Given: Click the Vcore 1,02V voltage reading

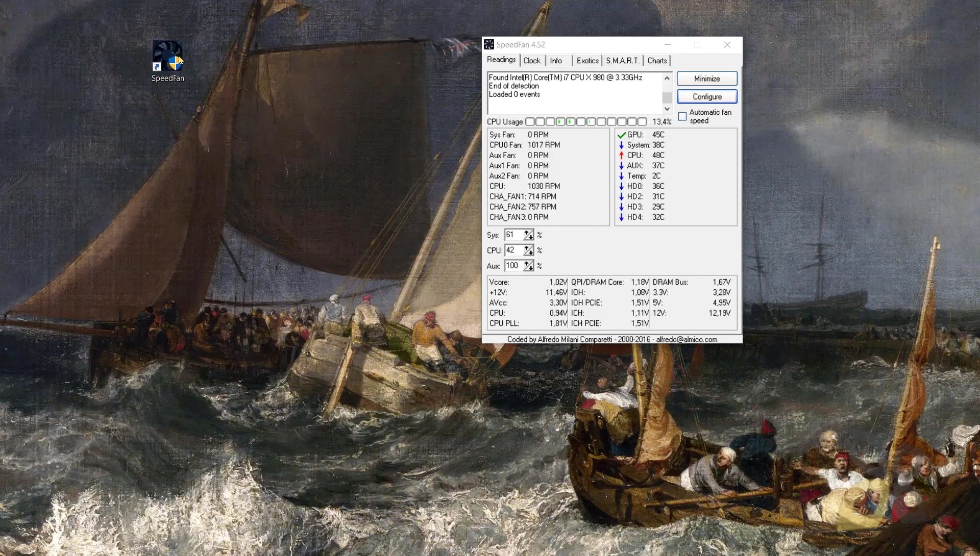Looking at the screenshot, I should [528, 283].
